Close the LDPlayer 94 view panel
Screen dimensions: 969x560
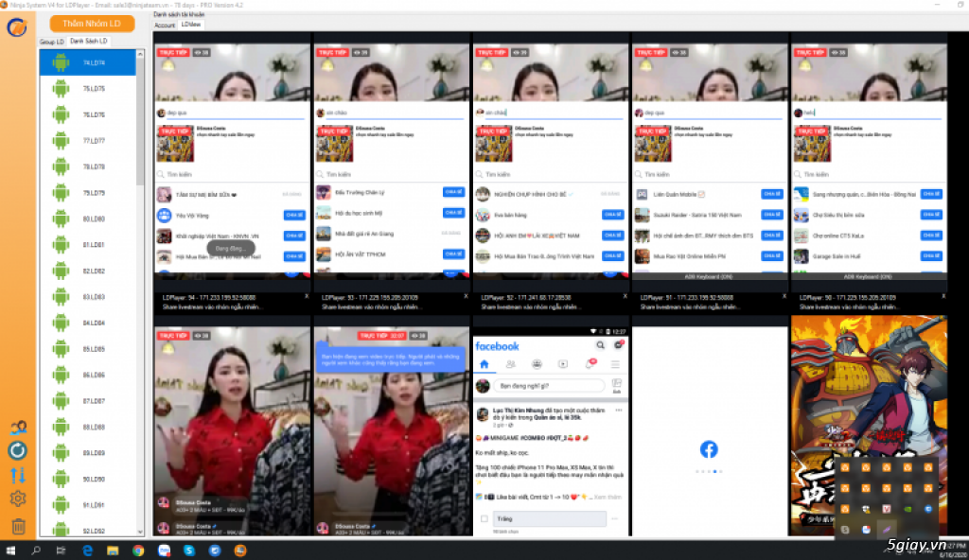tap(307, 297)
